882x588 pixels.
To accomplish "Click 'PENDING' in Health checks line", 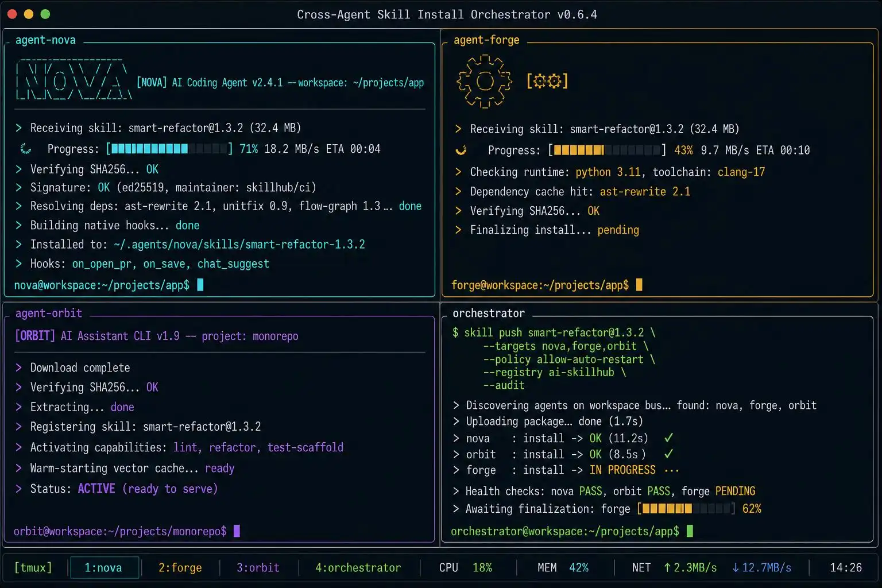I will click(735, 491).
